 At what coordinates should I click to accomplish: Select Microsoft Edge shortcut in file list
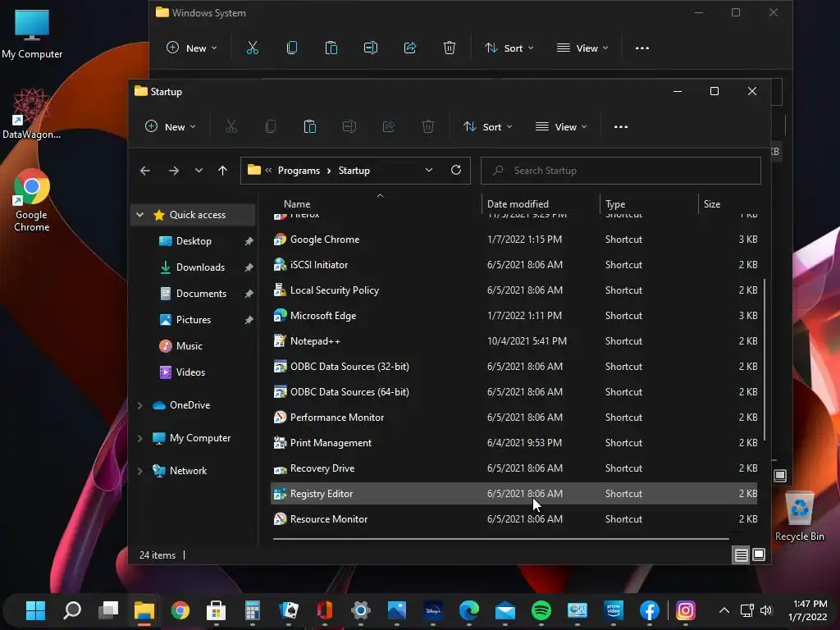[514, 316]
